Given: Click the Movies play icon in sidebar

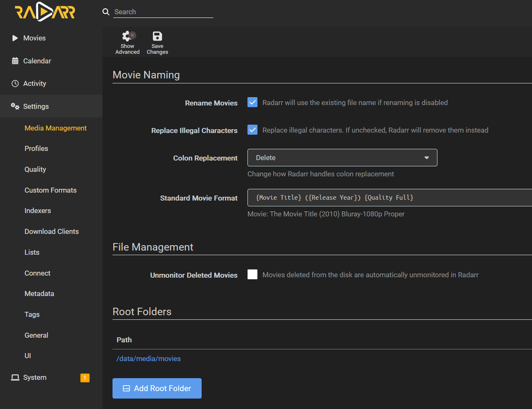Looking at the screenshot, I should click(x=15, y=38).
